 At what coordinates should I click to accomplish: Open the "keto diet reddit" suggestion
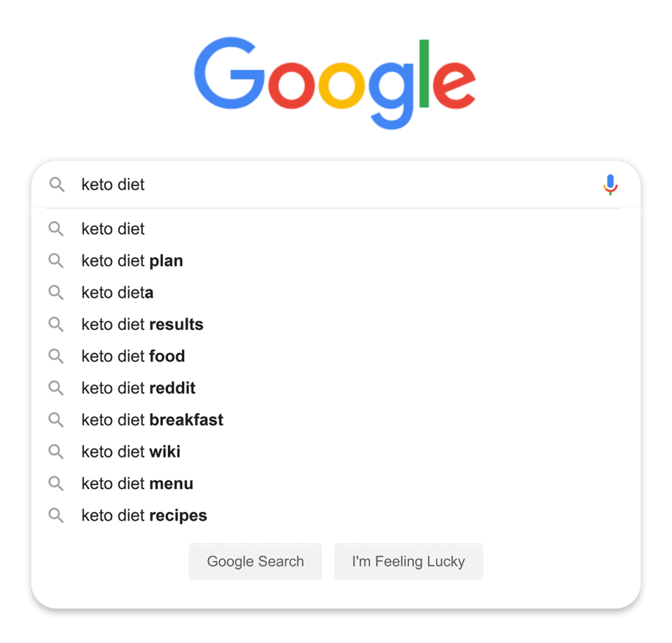coord(139,388)
